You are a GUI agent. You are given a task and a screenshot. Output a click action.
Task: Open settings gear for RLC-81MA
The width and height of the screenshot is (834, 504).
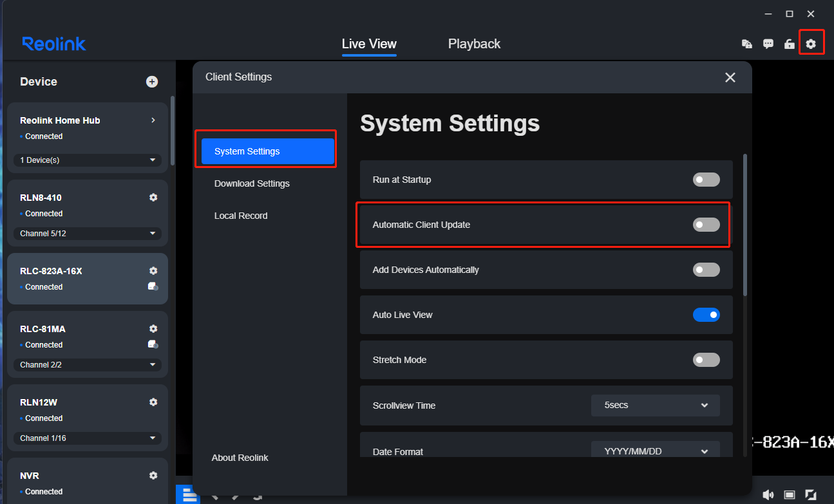153,329
